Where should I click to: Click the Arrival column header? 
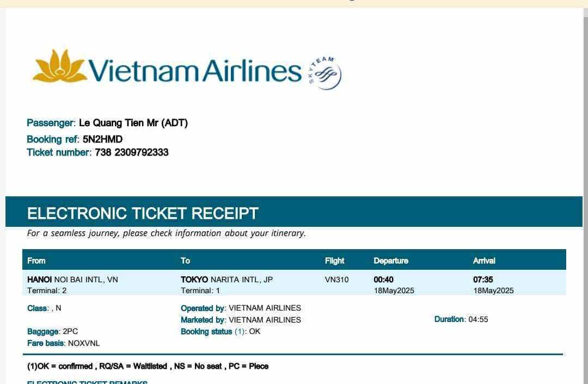pos(484,261)
